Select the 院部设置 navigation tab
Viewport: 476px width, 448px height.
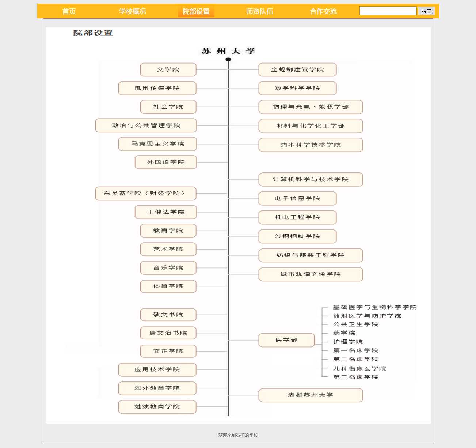[x=196, y=11]
